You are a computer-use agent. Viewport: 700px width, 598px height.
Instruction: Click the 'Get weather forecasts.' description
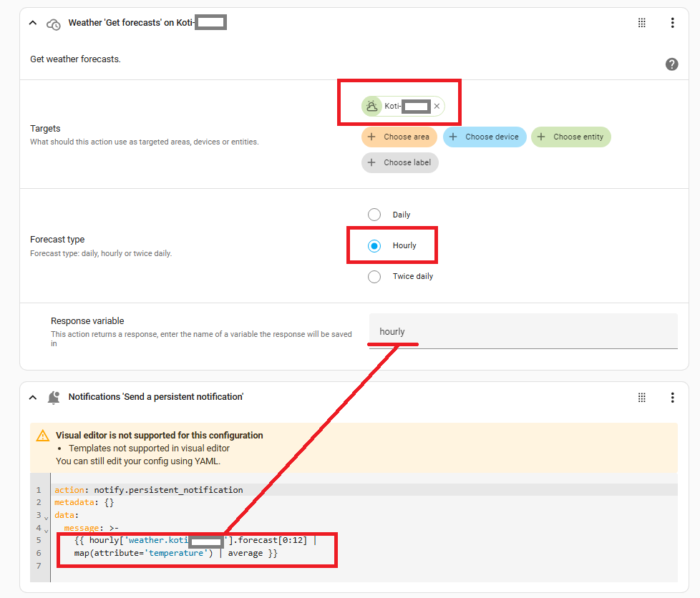[75, 59]
